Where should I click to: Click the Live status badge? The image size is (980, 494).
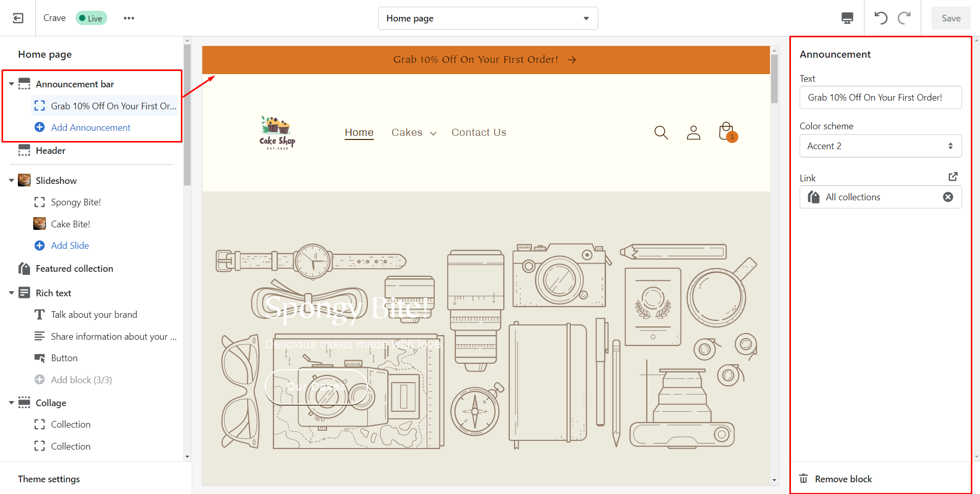click(x=91, y=18)
